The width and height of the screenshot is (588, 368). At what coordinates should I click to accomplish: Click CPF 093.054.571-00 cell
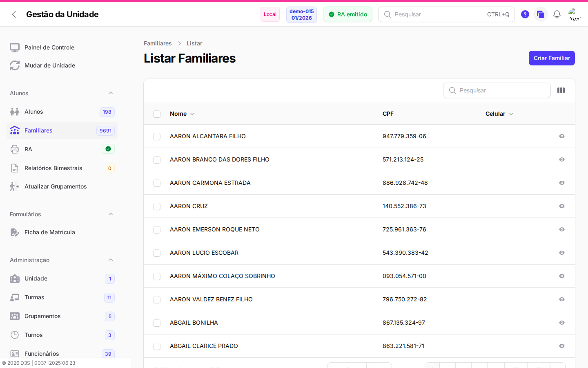click(x=404, y=276)
